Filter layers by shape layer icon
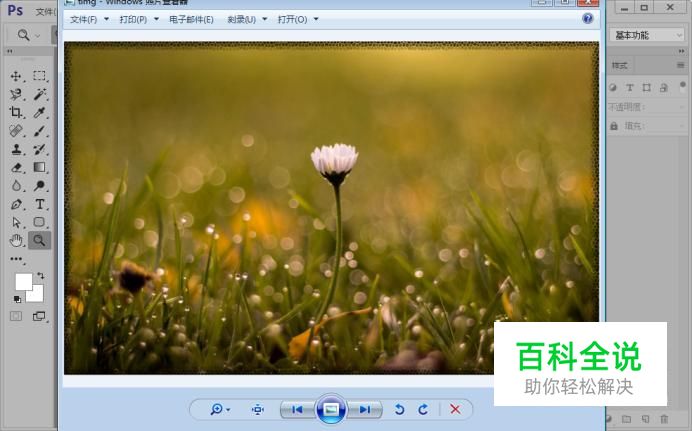 coord(647,87)
